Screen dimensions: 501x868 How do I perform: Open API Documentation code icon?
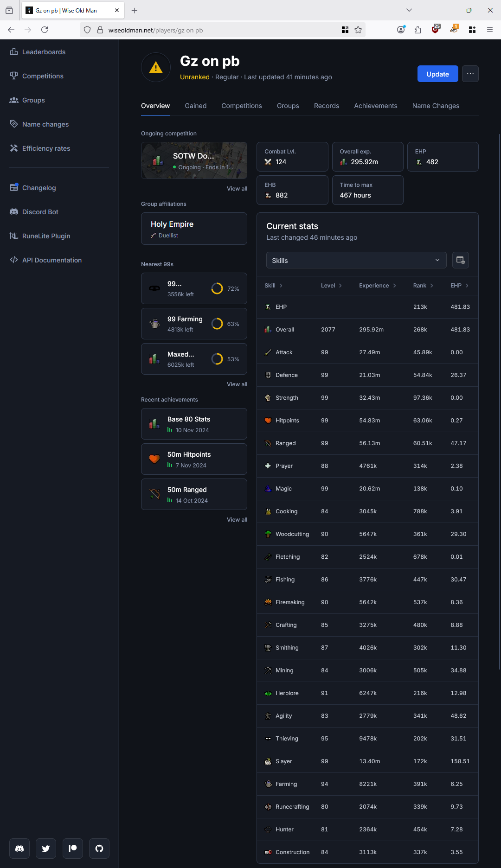[14, 260]
